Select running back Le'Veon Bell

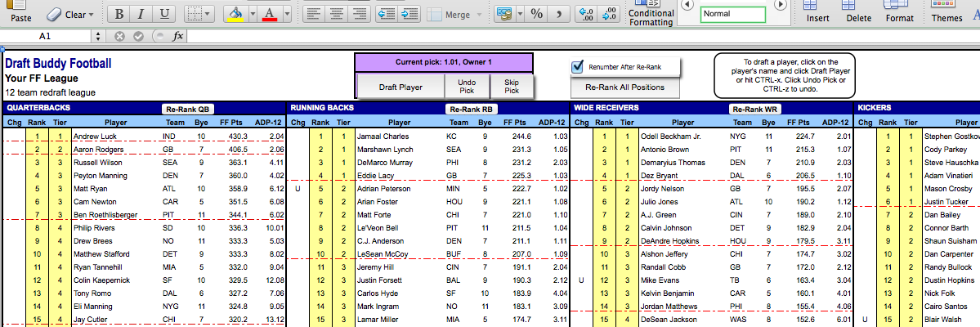coord(379,228)
